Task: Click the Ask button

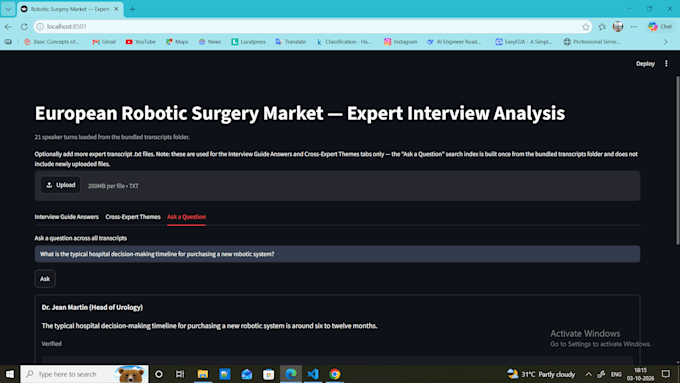Action: pos(45,279)
